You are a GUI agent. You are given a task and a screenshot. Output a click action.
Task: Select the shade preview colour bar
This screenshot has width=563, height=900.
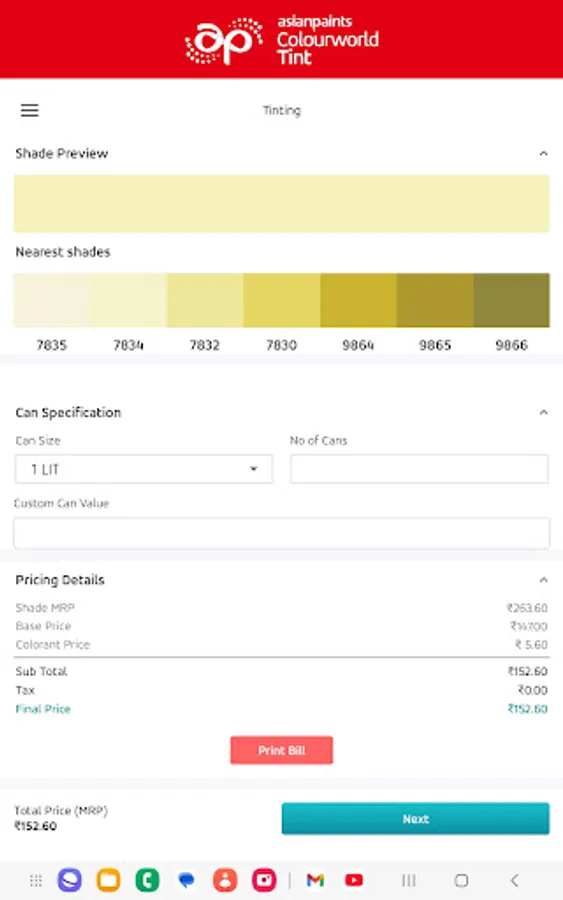tap(282, 204)
